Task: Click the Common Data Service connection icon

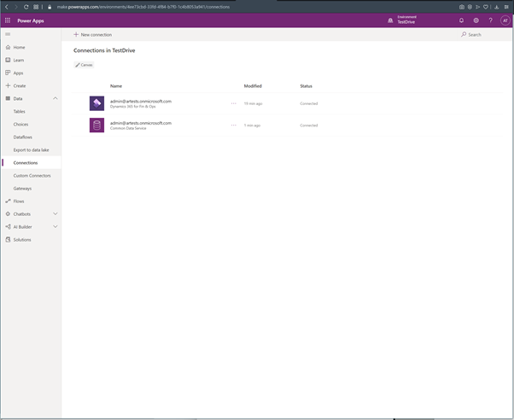Action: [96, 125]
